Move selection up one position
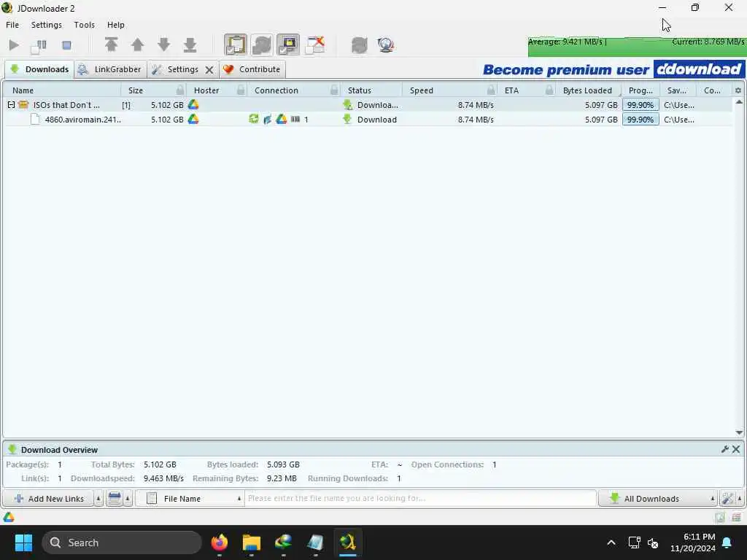Screen dimensions: 747x560 click(137, 44)
